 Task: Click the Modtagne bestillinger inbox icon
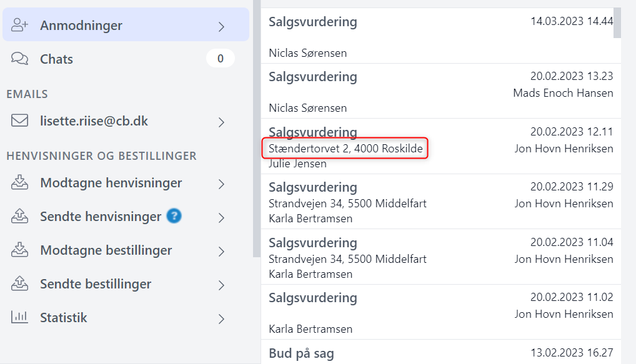point(21,250)
